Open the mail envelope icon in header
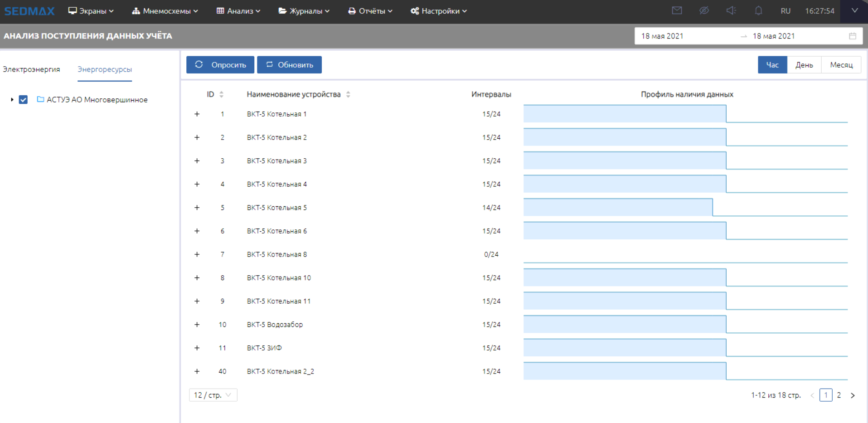Screen dimensions: 868x423 click(677, 11)
